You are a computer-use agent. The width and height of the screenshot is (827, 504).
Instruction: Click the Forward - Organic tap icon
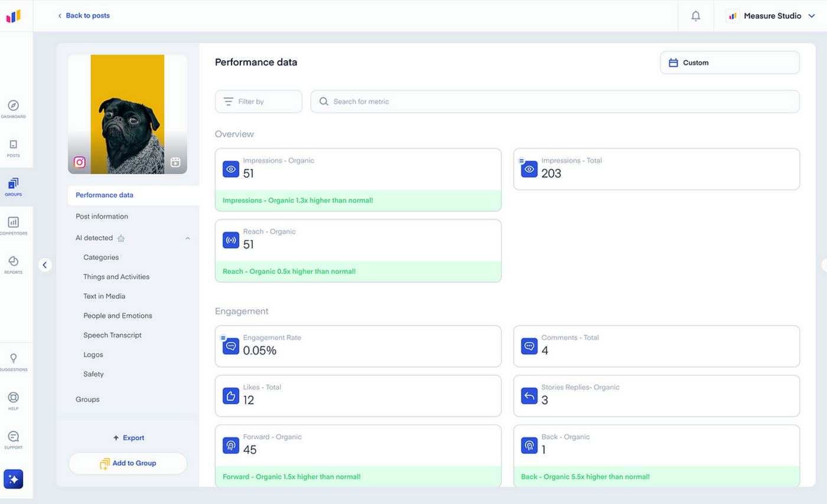click(x=231, y=446)
